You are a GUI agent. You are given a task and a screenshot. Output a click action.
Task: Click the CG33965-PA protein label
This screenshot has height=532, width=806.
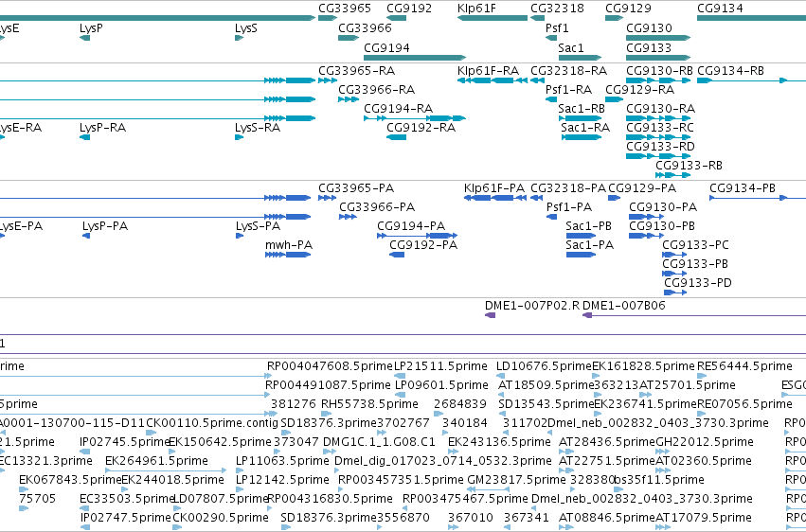tap(356, 188)
